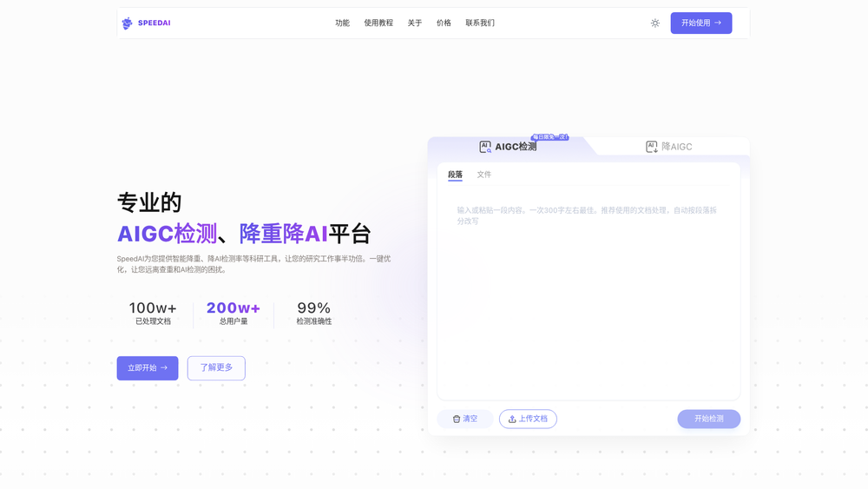
Task: Open the 关于 navigation link
Action: tap(415, 23)
